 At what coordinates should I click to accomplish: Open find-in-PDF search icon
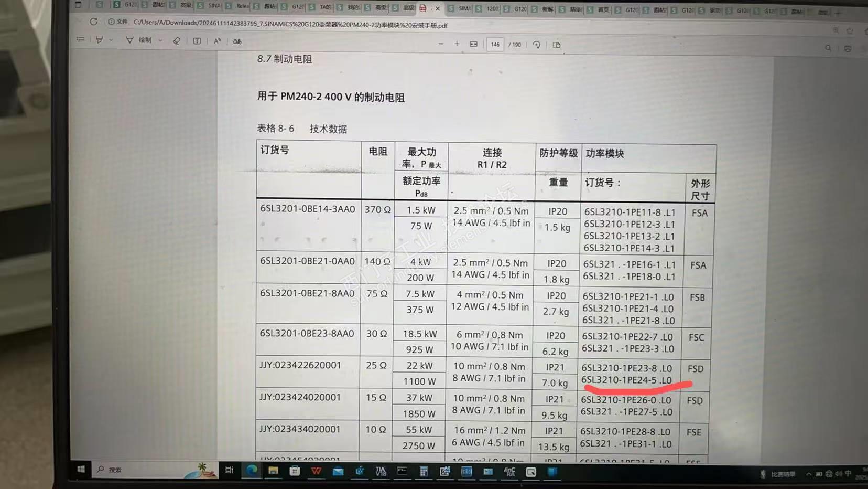(x=828, y=48)
